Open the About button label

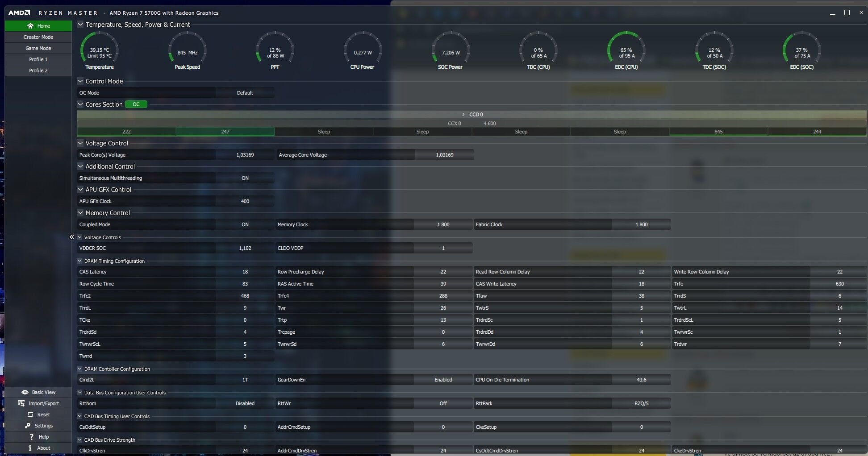pos(44,448)
